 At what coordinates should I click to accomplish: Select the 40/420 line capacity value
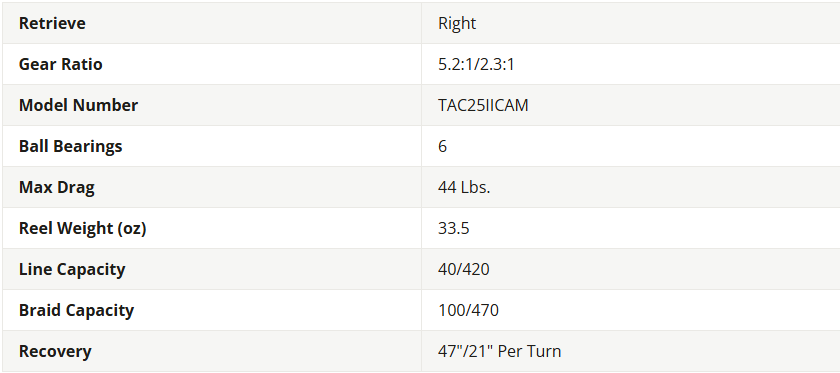464,269
